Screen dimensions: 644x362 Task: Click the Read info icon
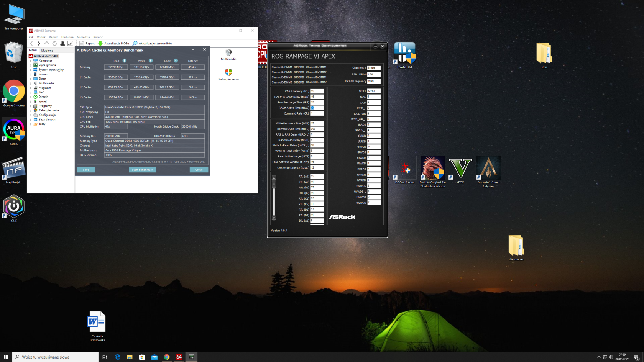tap(125, 61)
